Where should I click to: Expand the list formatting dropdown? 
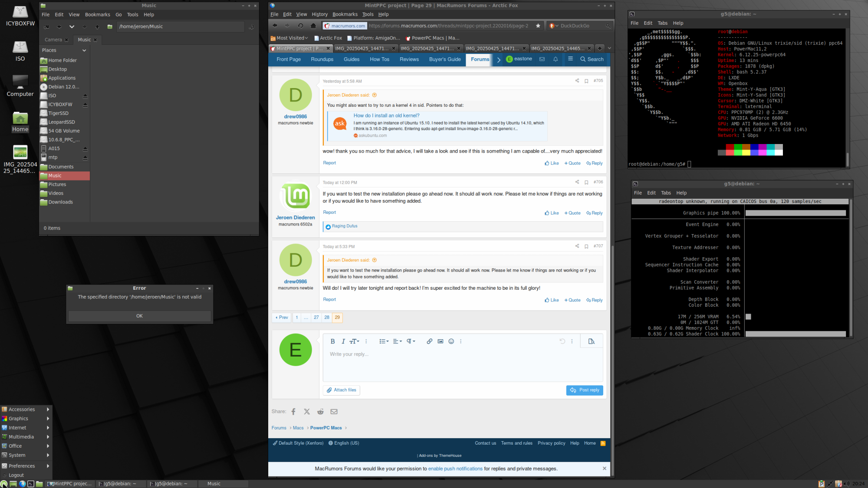coord(384,341)
